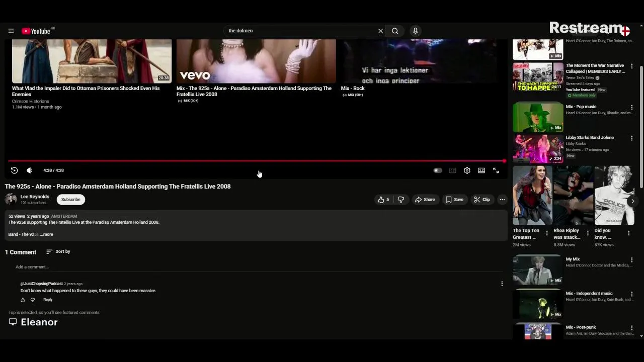Open @JustChopsingPodcast commenter profile
The height and width of the screenshot is (362, 644).
41,284
